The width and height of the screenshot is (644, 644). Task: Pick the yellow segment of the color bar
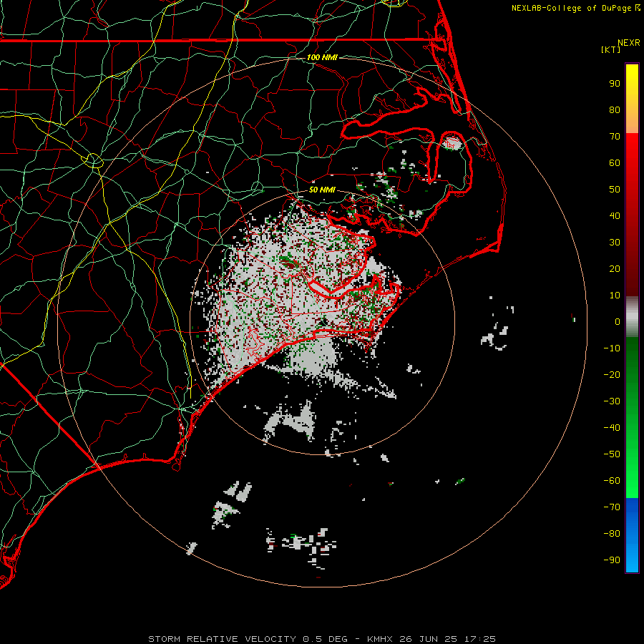632,99
